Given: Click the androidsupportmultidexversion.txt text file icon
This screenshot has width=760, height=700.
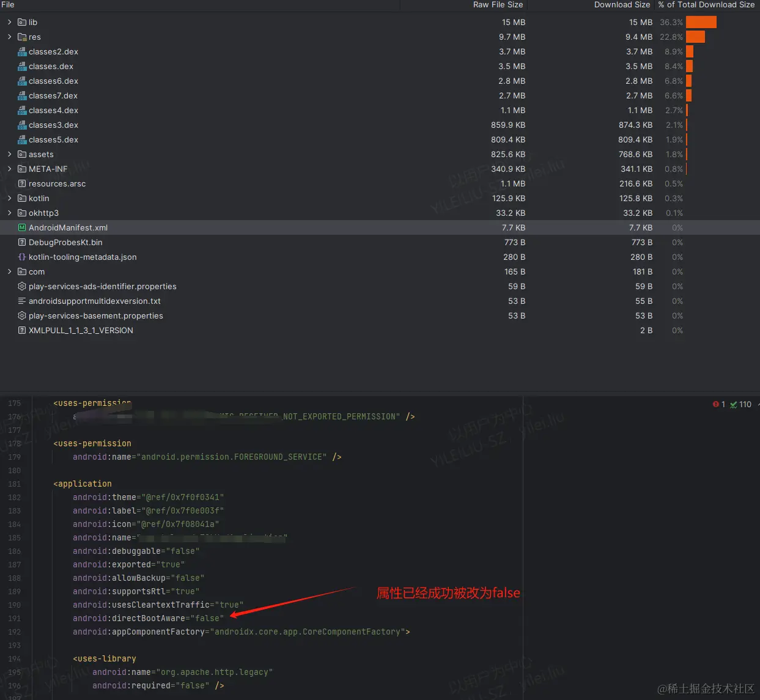Looking at the screenshot, I should (x=22, y=301).
